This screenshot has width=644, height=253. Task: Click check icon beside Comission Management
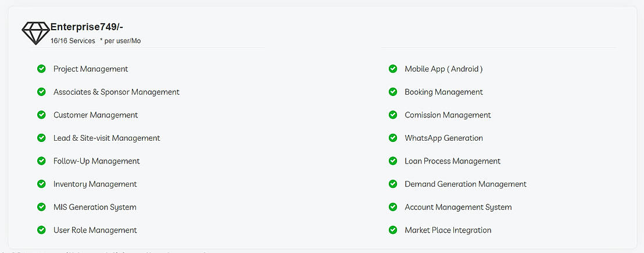393,115
